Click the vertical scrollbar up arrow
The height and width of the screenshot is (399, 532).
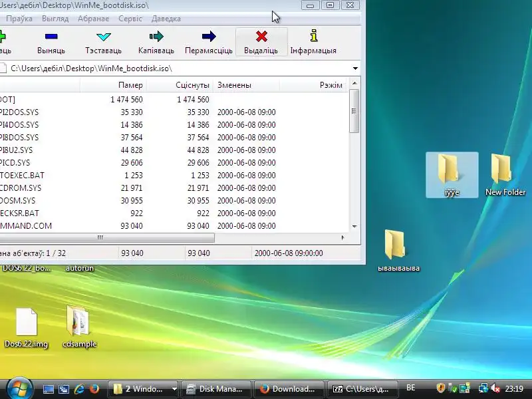coord(354,83)
